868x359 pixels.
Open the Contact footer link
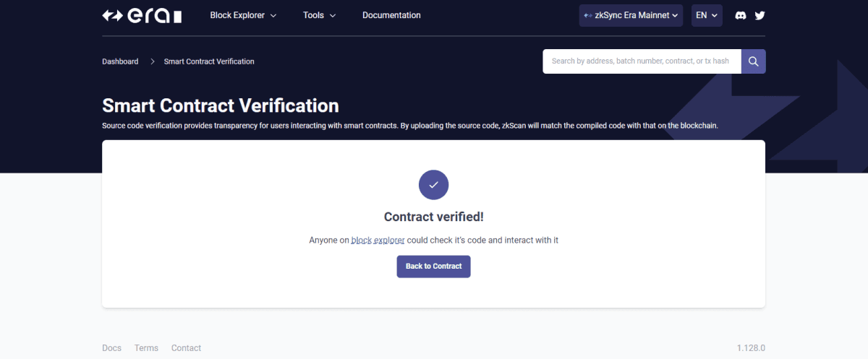point(186,348)
